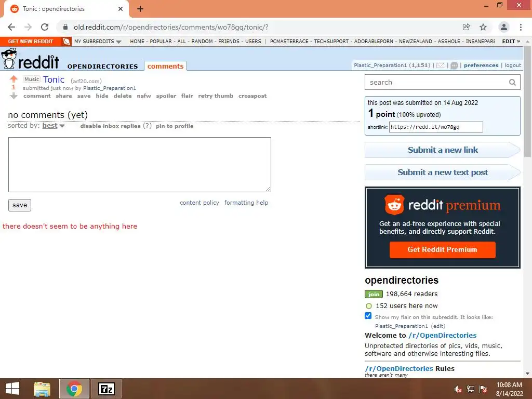Open HOME in the top bar
Screen dimensions: 532x399
click(x=137, y=42)
